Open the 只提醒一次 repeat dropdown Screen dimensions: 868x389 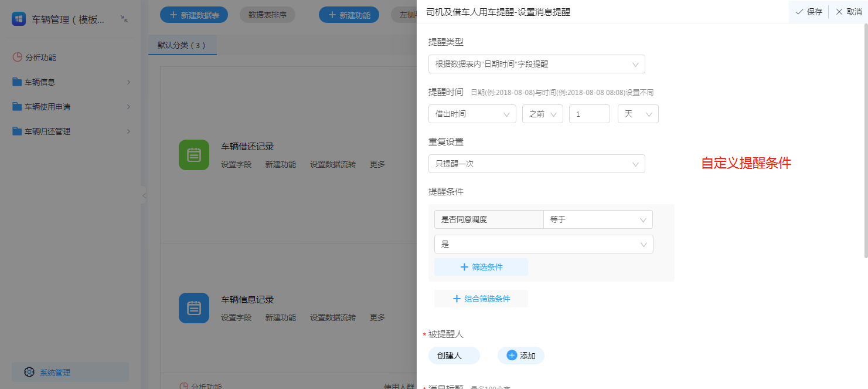[537, 164]
